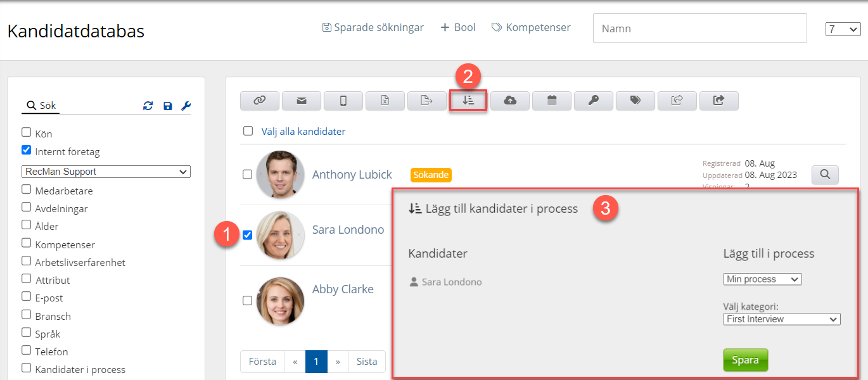
Task: Open 'Sparade sökningar' in the header
Action: 373,28
